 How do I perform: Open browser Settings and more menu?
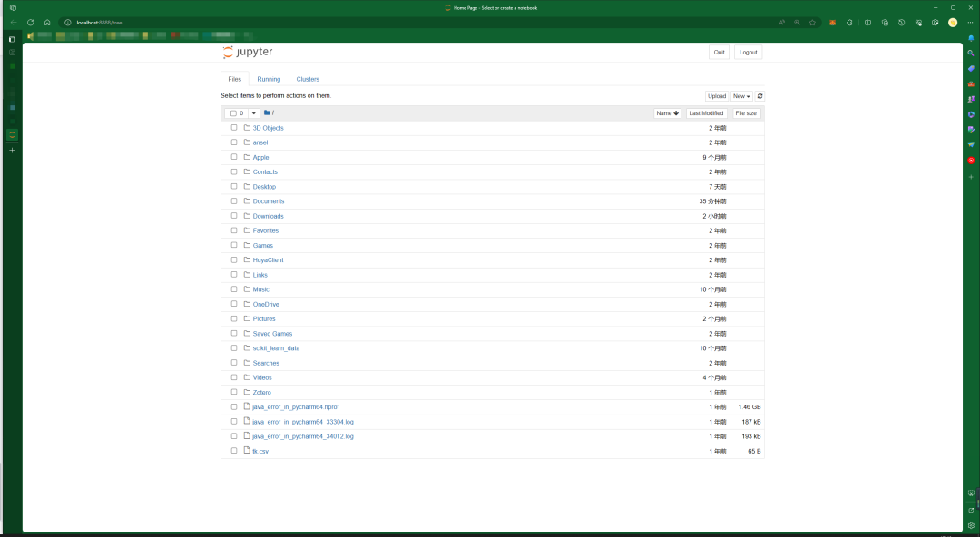970,23
